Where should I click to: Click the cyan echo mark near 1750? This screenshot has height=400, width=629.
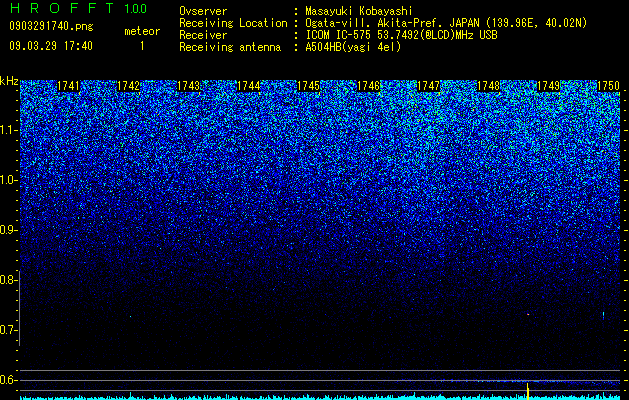[603, 315]
